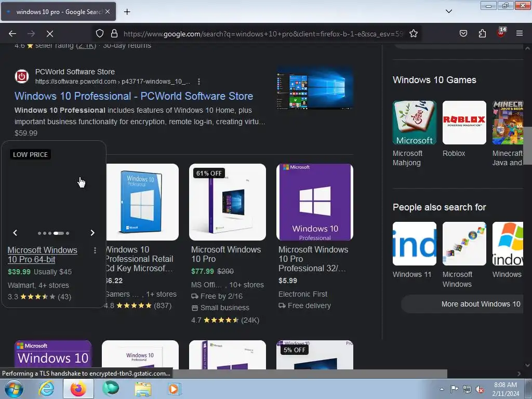
Task: Click the $39.99 Walmart price
Action: [x=19, y=272]
